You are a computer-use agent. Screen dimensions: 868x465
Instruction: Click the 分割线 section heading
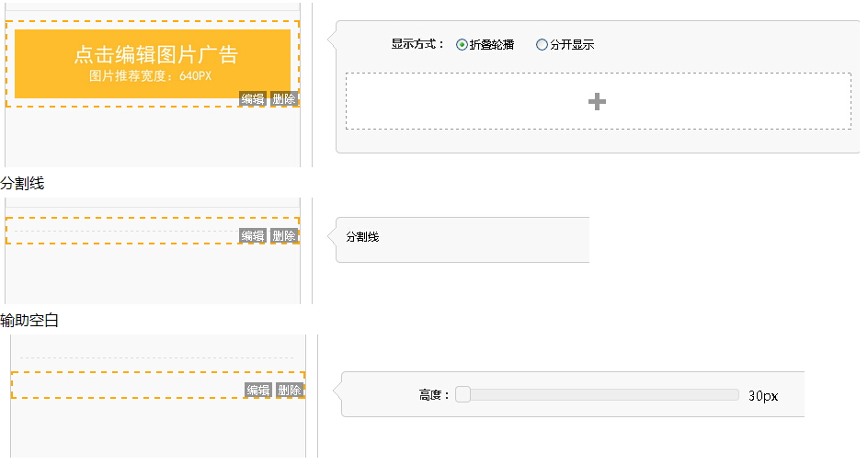22,184
